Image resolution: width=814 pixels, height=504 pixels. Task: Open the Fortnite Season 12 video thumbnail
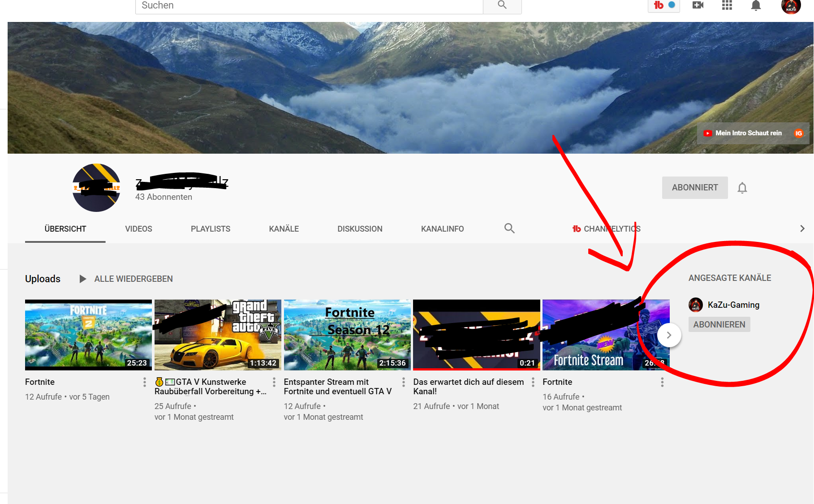point(347,335)
